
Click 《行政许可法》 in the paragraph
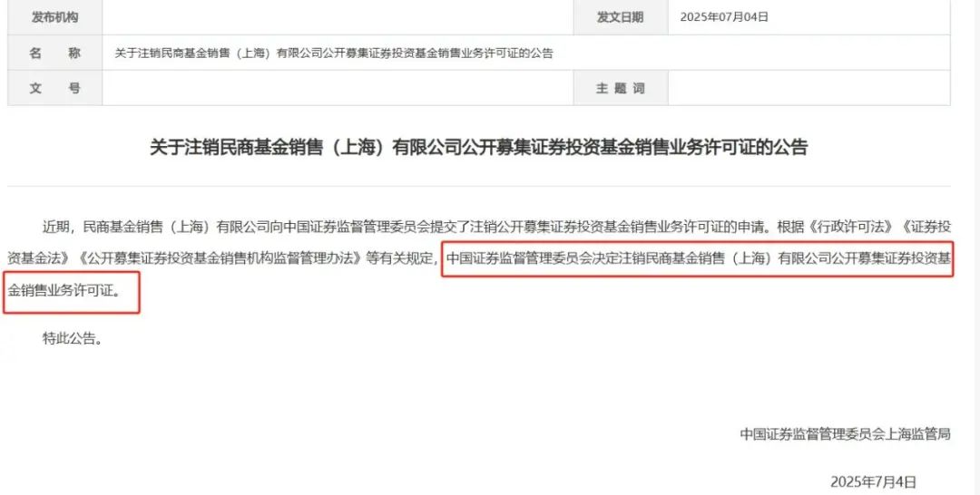tap(853, 227)
